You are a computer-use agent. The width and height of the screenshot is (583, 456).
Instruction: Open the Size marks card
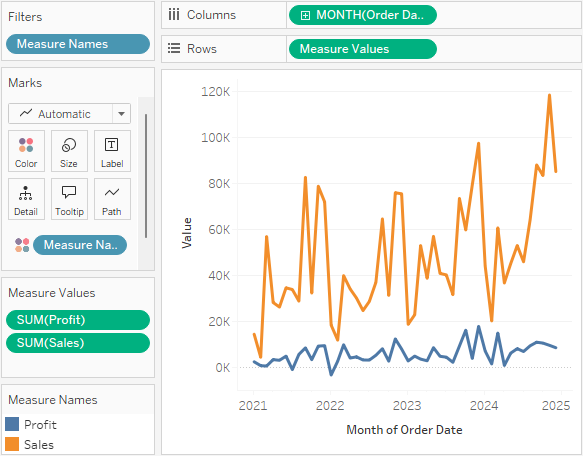(x=69, y=151)
